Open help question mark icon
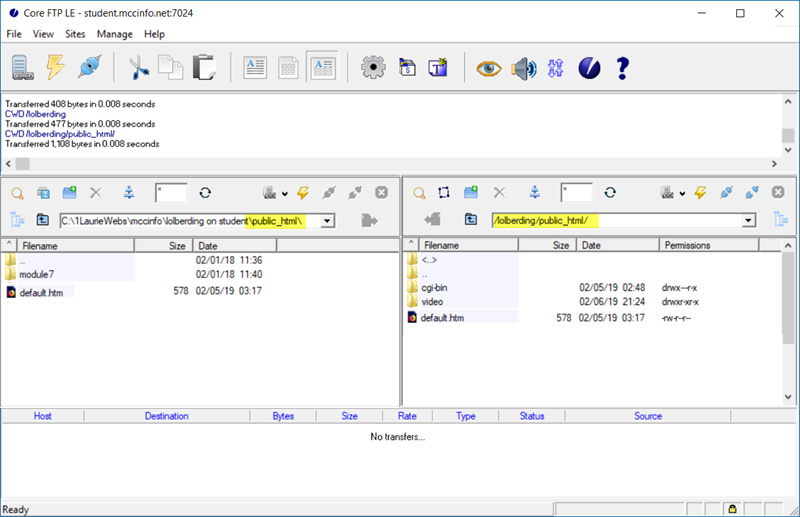Screen dimensions: 800x517 [622, 68]
